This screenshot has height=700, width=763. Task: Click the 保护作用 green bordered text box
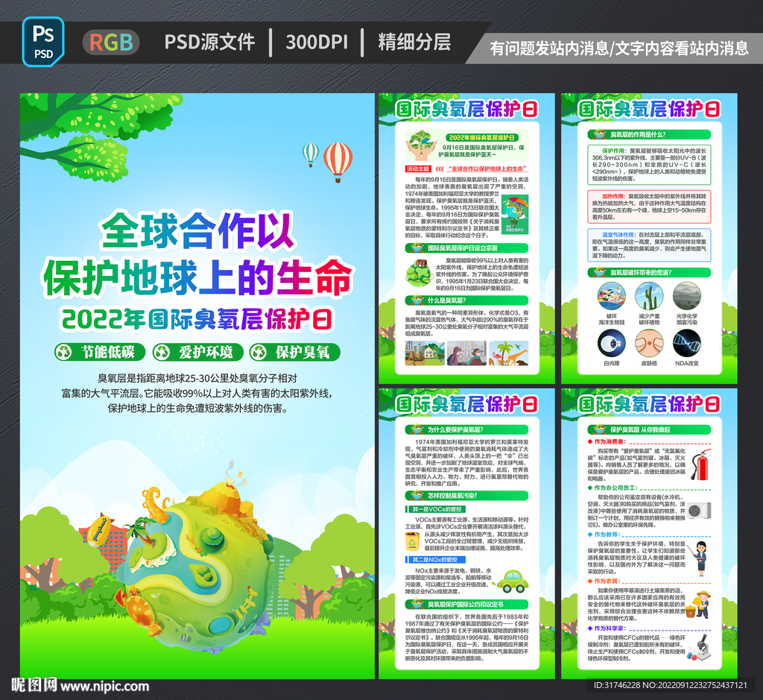pos(649,164)
